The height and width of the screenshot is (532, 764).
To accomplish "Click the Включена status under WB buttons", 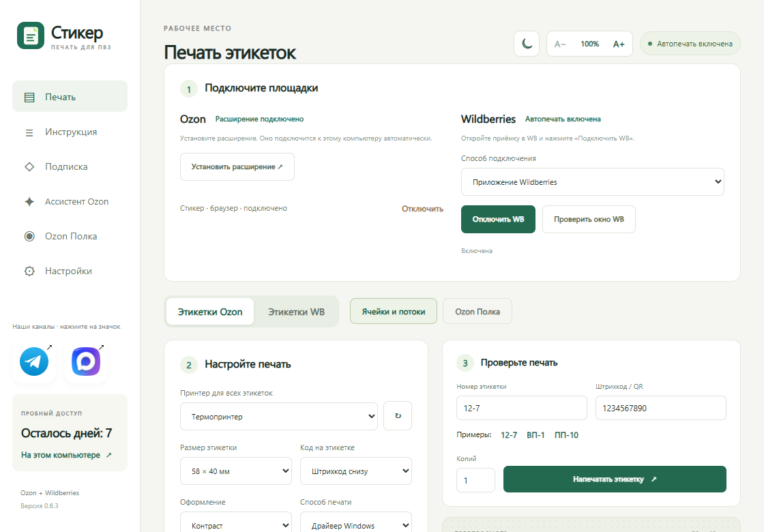I will (477, 251).
